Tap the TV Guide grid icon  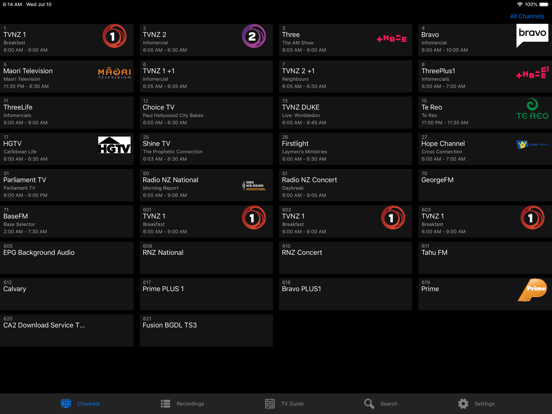[x=270, y=403]
